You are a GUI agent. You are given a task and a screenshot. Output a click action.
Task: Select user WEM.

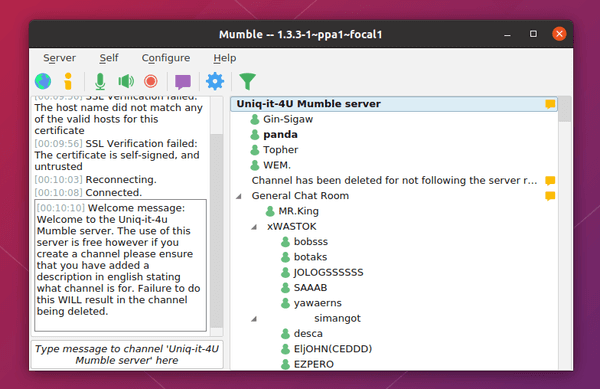coord(277,165)
